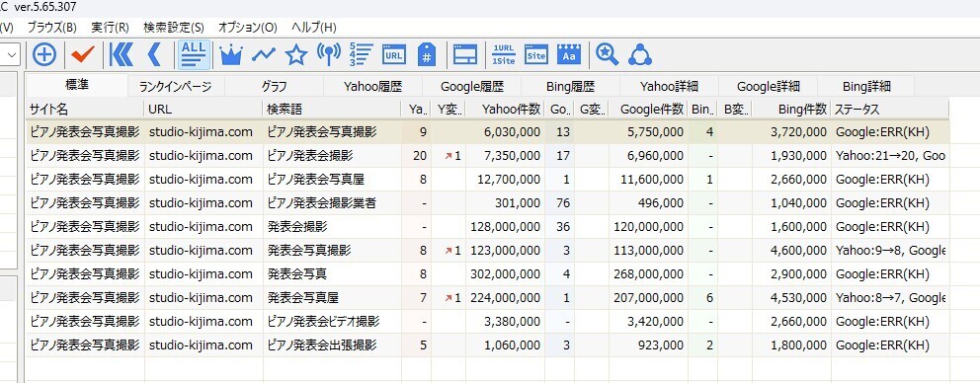Click the Google count 120,000,000 cell
Viewport: 980px width, 383px height.
648,227
